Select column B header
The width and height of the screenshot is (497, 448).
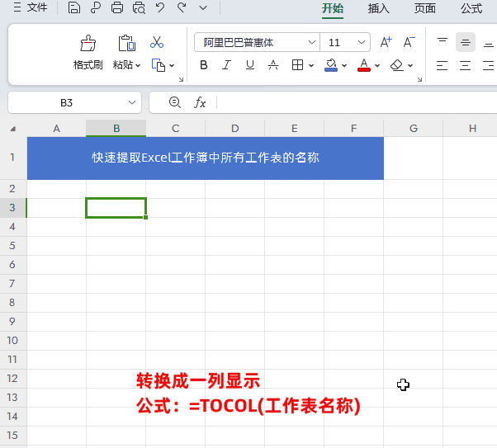pos(116,129)
